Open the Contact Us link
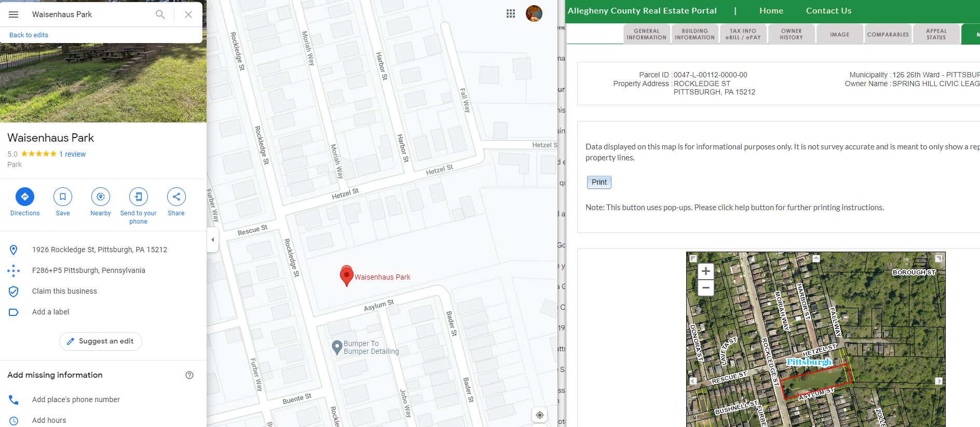The height and width of the screenshot is (427, 980). coord(828,11)
